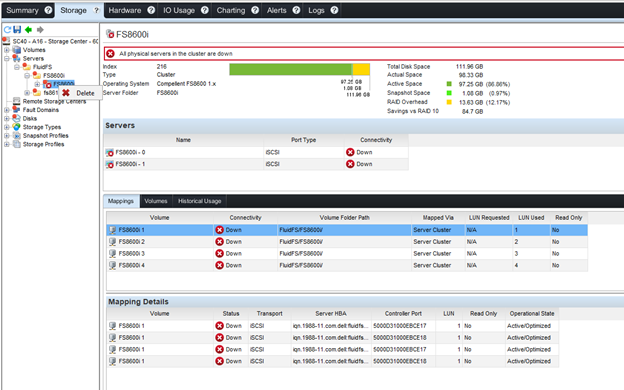Select Storage Profiles in the tree
The image size is (624, 390).
coord(43,144)
